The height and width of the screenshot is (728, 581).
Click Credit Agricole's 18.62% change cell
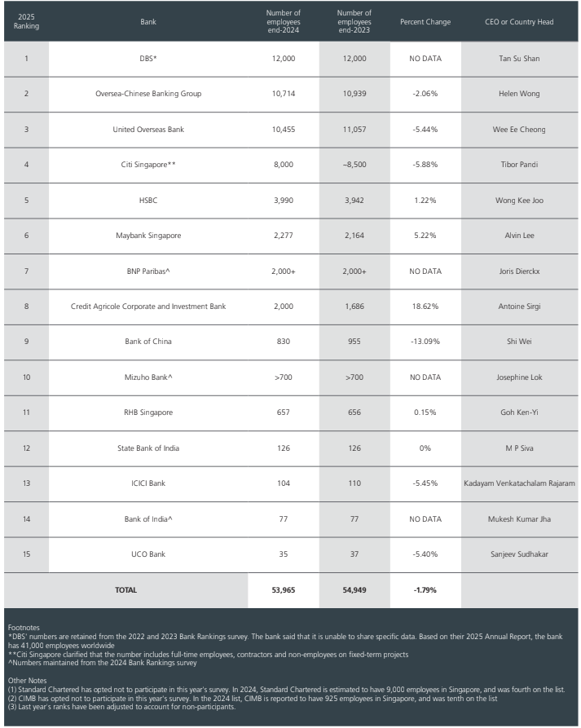(x=425, y=307)
